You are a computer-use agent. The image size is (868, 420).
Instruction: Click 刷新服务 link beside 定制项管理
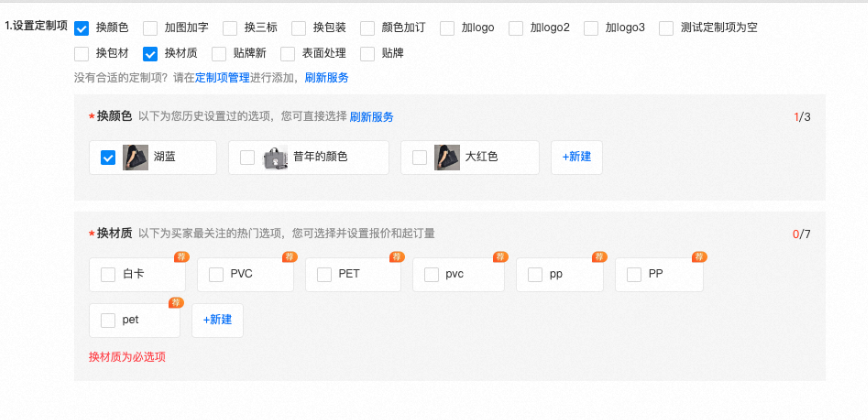coord(326,77)
